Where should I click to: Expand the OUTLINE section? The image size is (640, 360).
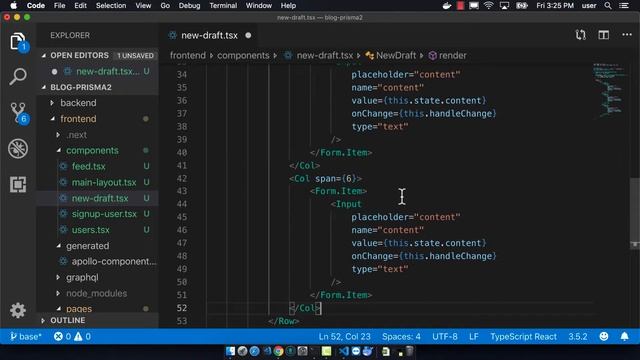(x=43, y=320)
